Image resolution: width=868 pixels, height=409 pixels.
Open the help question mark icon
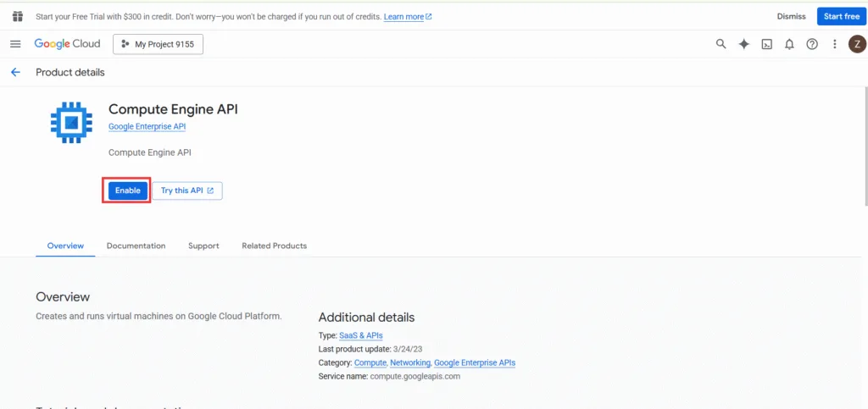(812, 45)
